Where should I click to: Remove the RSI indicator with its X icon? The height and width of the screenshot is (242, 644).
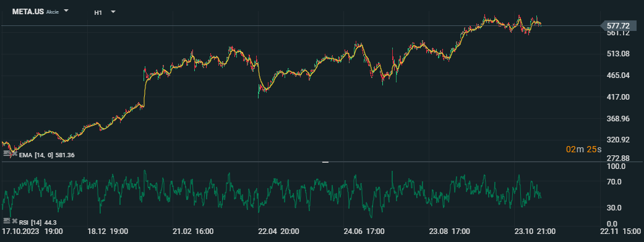(x=15, y=222)
